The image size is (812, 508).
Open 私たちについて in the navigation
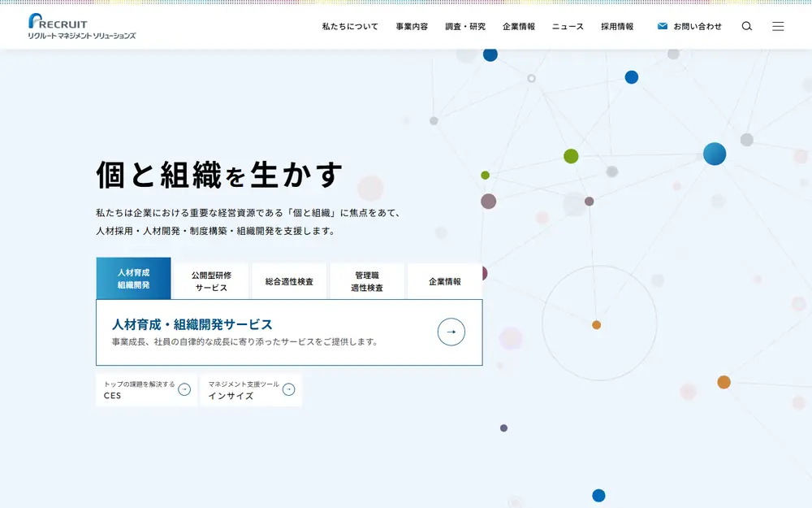(350, 27)
